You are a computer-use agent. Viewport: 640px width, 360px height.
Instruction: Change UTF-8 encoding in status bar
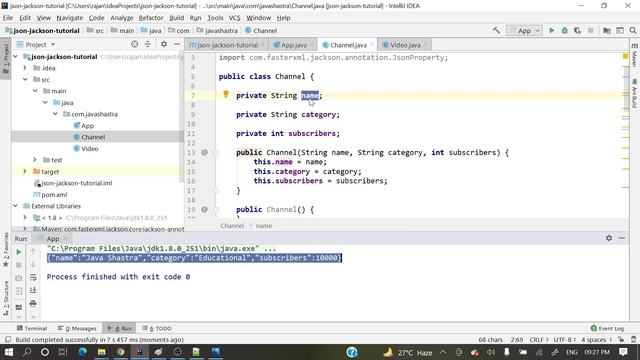click(x=565, y=340)
